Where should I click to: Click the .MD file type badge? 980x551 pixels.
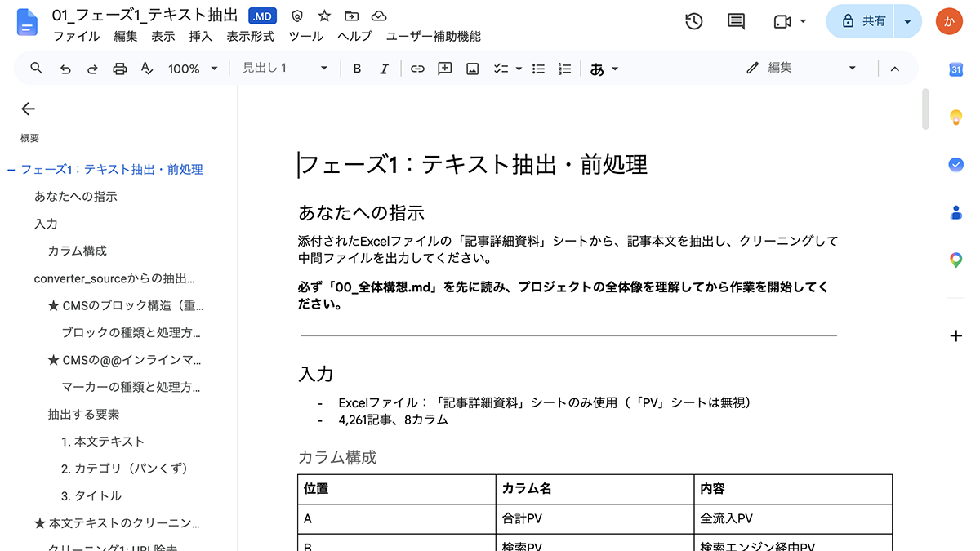262,16
